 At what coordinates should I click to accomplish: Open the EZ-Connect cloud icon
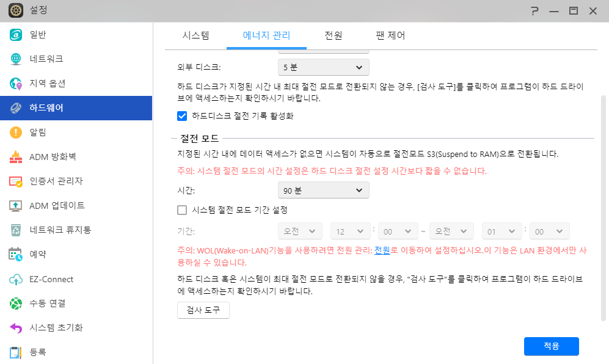15,279
